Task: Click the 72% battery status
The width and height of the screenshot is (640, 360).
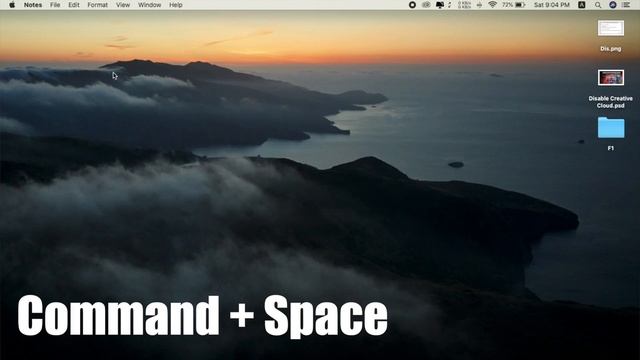Action: (513, 5)
